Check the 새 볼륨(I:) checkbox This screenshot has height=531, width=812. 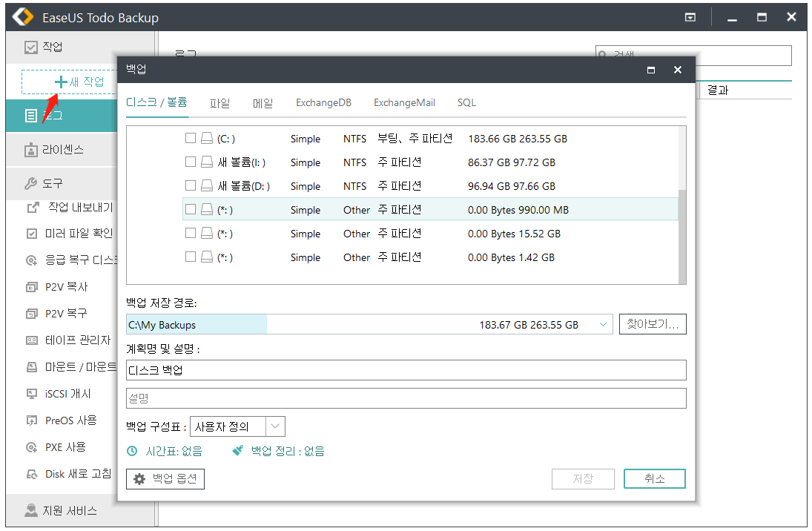(191, 162)
